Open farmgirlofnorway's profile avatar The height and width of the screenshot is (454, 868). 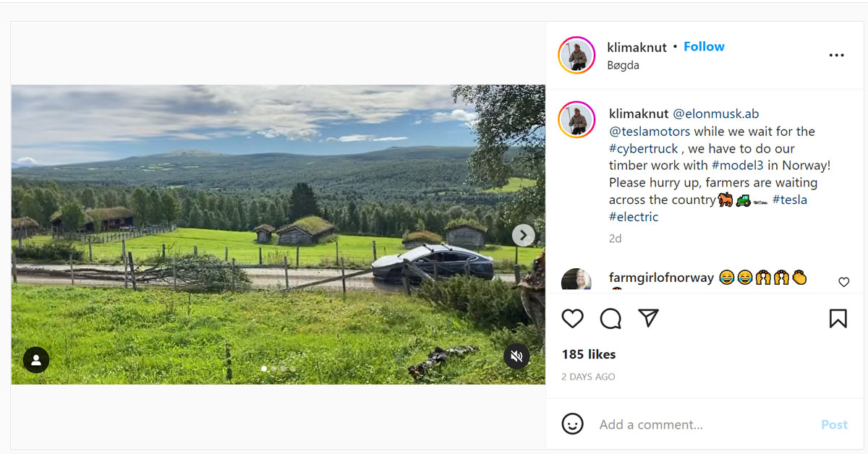click(x=576, y=281)
